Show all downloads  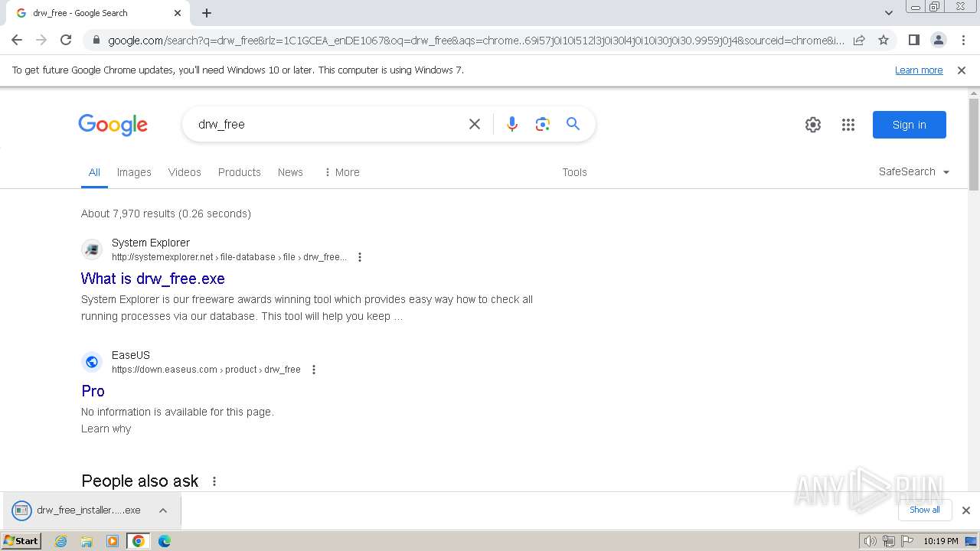tap(925, 510)
